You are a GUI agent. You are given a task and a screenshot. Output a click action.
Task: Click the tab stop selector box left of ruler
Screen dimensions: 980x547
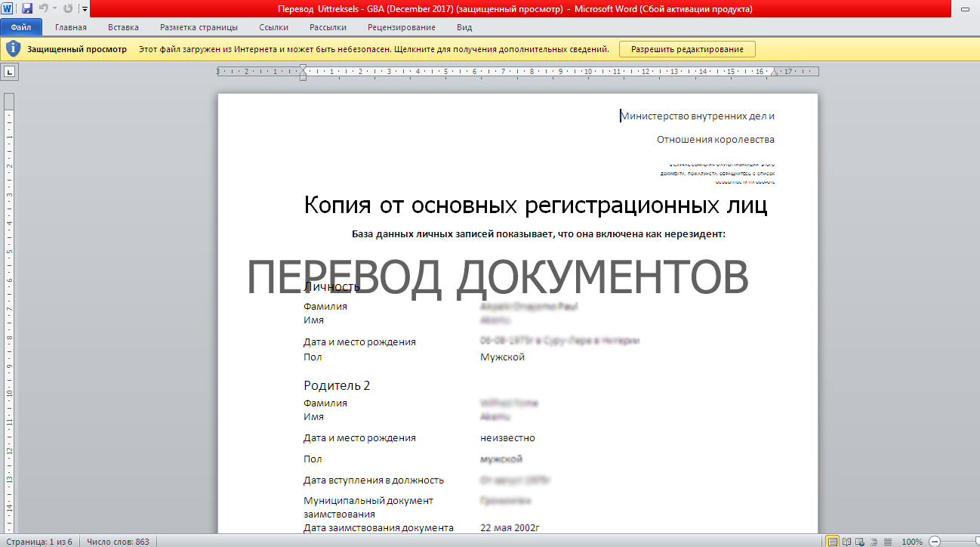tap(10, 72)
